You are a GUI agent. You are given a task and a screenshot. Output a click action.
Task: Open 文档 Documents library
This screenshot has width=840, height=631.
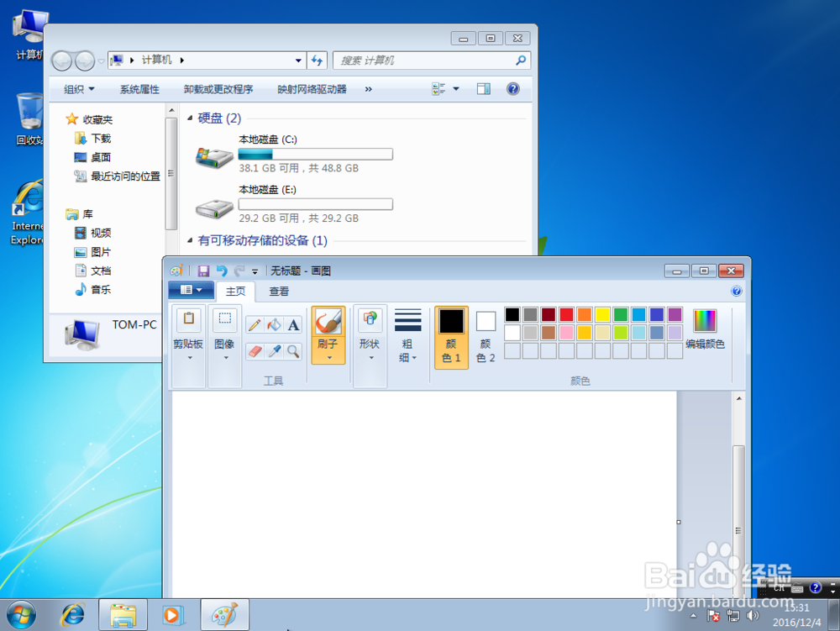(92, 271)
